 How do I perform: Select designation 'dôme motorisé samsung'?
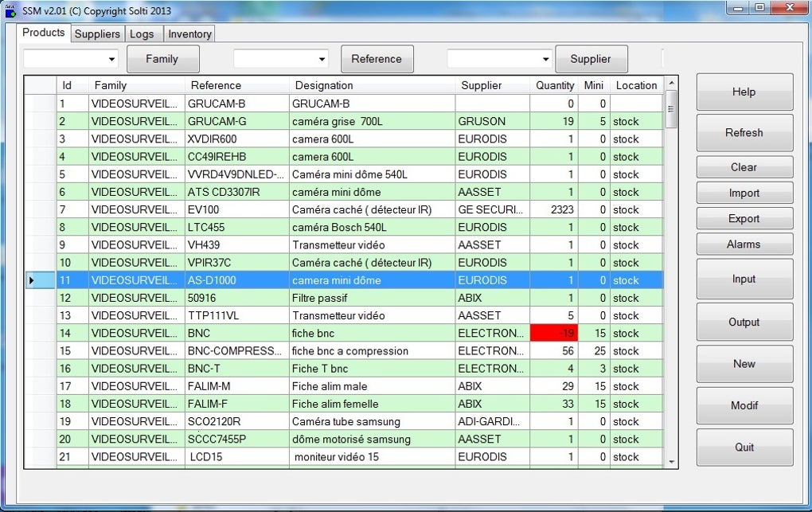tap(373, 439)
